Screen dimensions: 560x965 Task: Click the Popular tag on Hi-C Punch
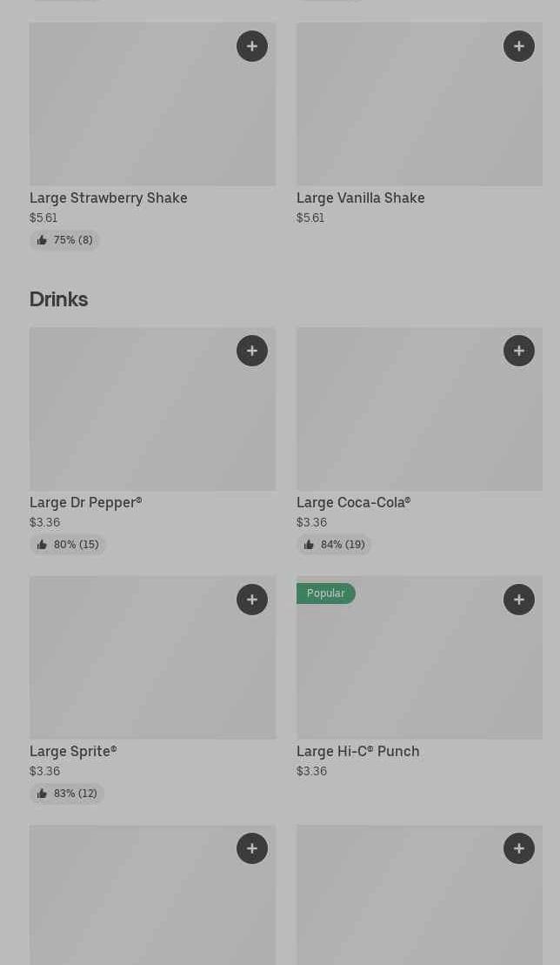pyautogui.click(x=326, y=593)
